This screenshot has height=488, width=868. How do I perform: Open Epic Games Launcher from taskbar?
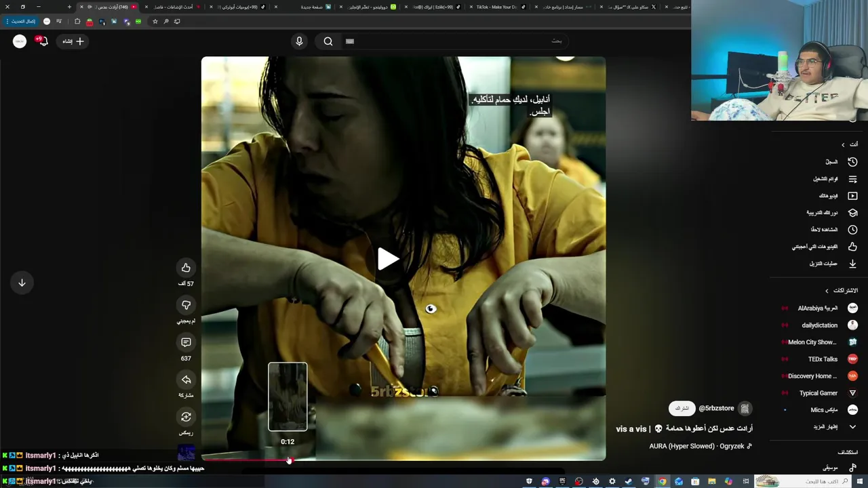coord(562,481)
